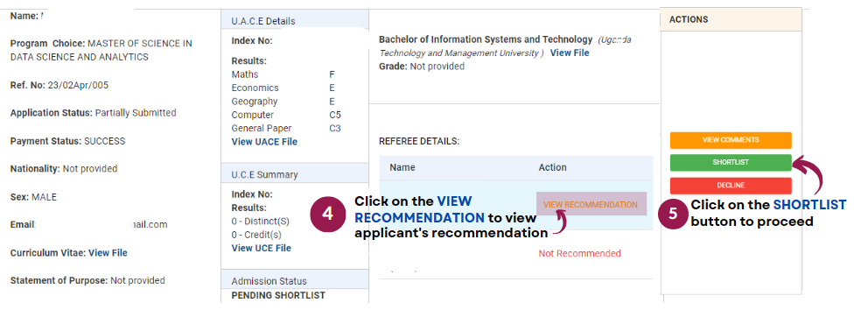This screenshot has height=324, width=868.
Task: Open View File beside the Bachelor degree
Action: tap(570, 53)
